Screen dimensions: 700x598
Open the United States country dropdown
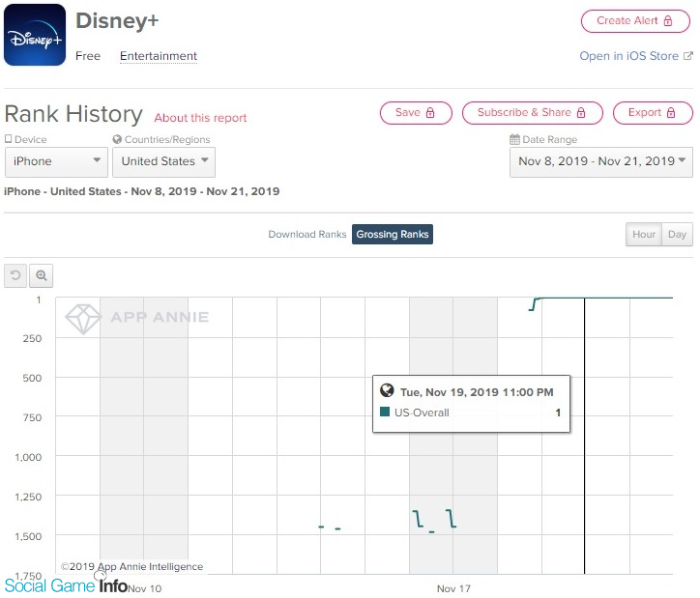click(163, 161)
